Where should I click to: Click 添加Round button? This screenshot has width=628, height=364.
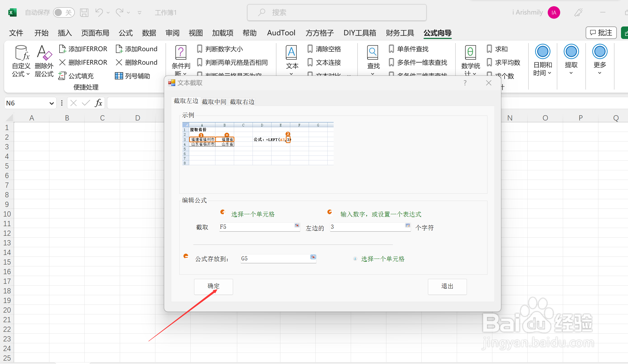136,49
